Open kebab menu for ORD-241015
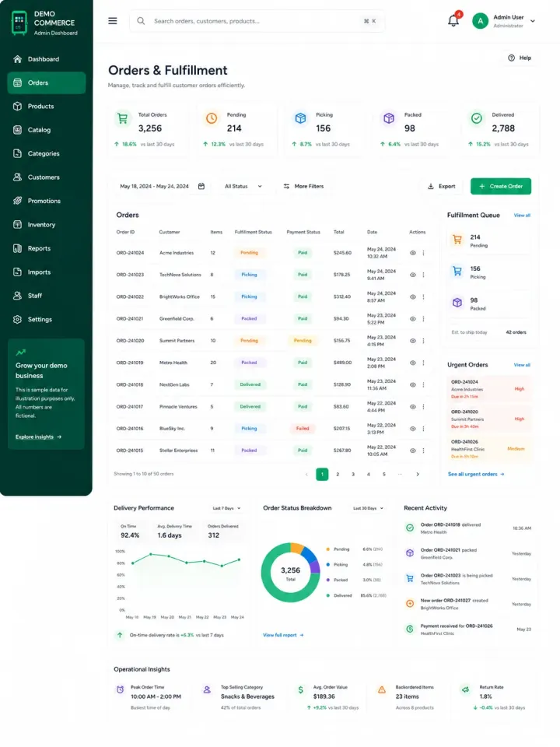Image resolution: width=560 pixels, height=747 pixels. (423, 451)
